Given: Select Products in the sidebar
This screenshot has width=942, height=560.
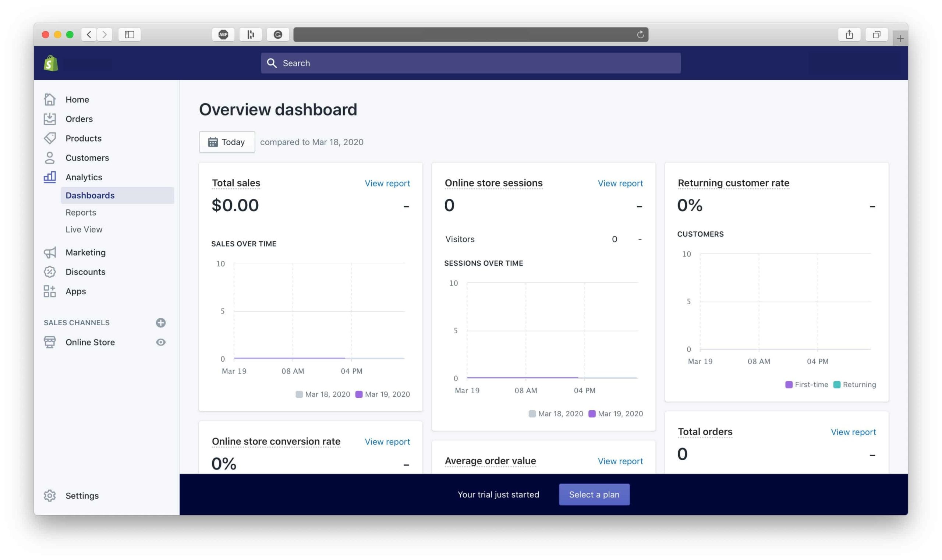Looking at the screenshot, I should [x=84, y=138].
